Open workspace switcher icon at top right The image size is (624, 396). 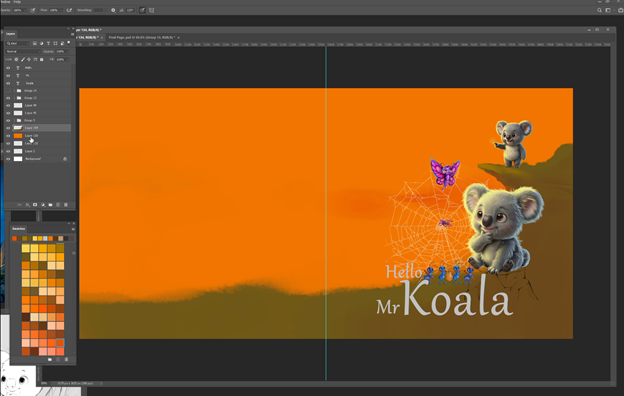(x=608, y=10)
